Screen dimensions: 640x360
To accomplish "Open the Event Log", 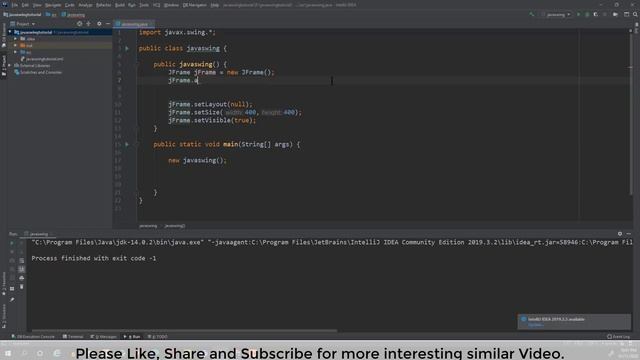I will tap(618, 337).
